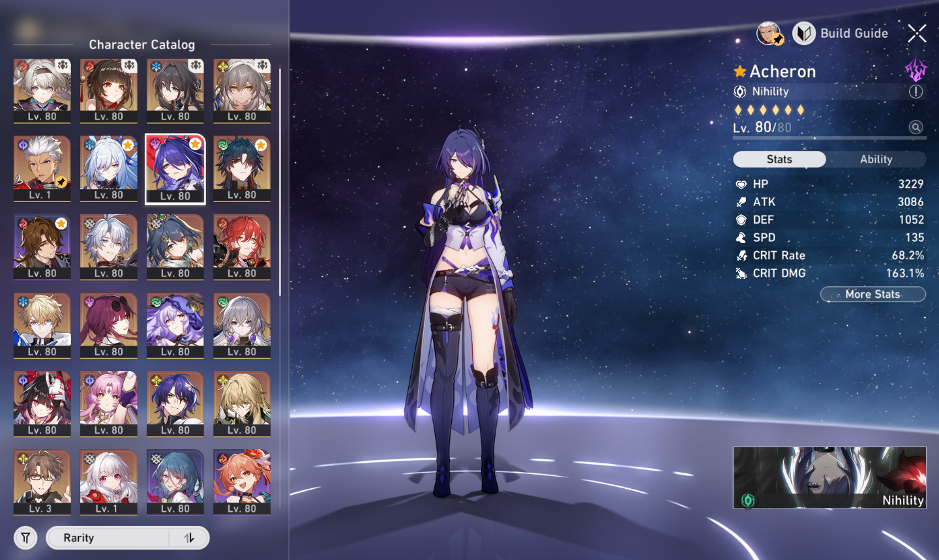Click the magnifier icon beside the level

click(916, 127)
